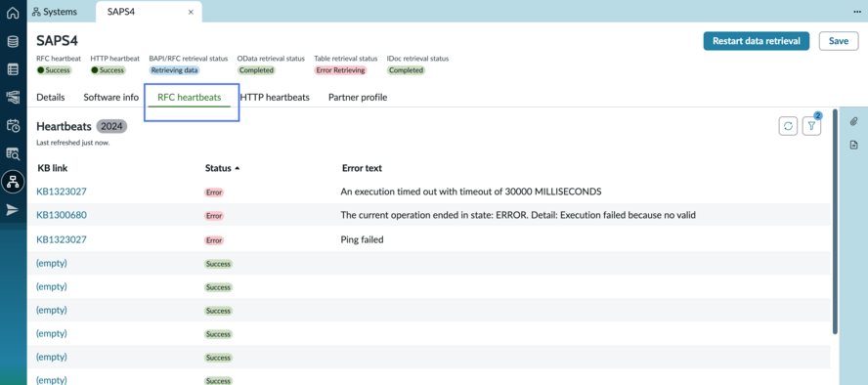
Task: Open the Software info tab
Action: (110, 98)
